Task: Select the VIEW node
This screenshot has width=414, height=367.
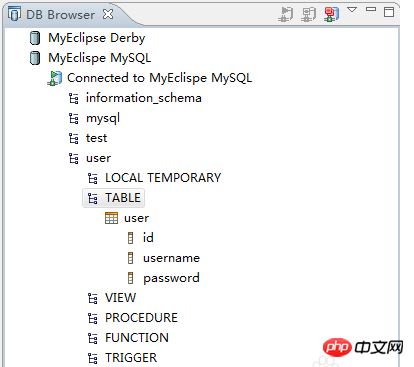Action: pos(120,298)
